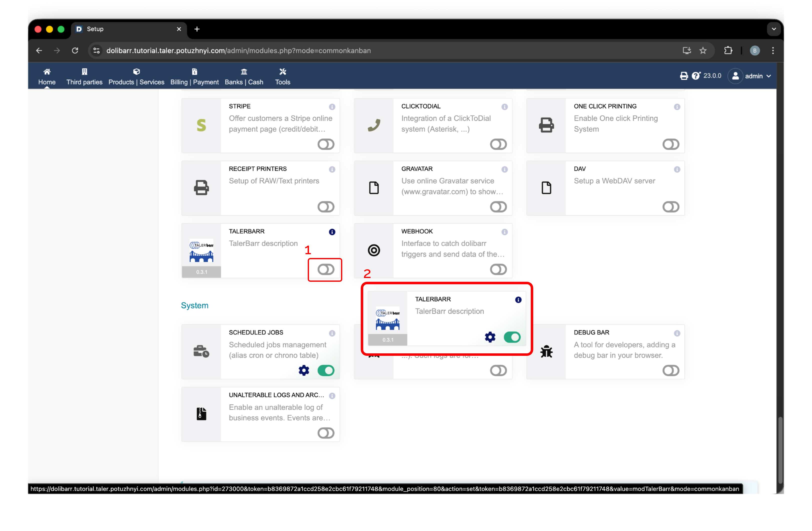Click the System section heading link
The height and width of the screenshot is (531, 812).
point(194,305)
